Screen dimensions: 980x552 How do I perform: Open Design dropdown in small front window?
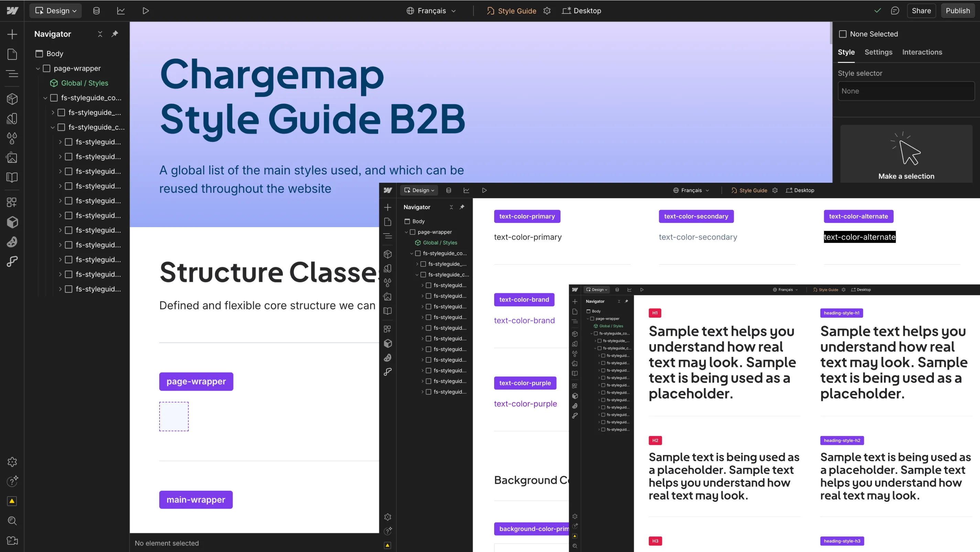tap(597, 290)
